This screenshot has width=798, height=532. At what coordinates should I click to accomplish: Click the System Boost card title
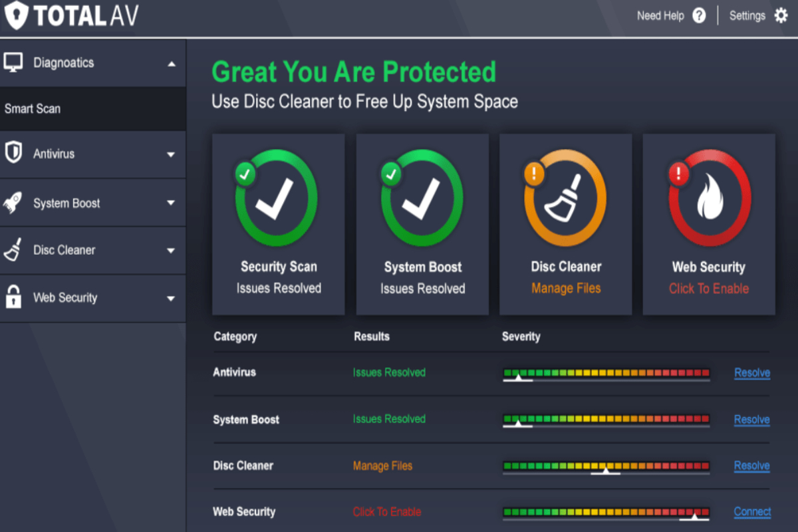pos(423,267)
